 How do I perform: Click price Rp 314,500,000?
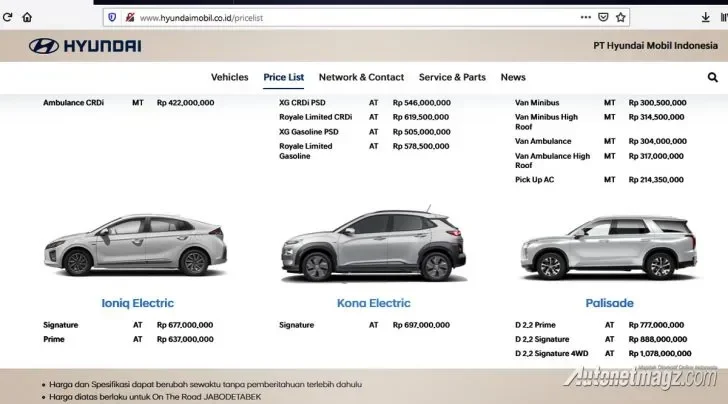pos(656,117)
